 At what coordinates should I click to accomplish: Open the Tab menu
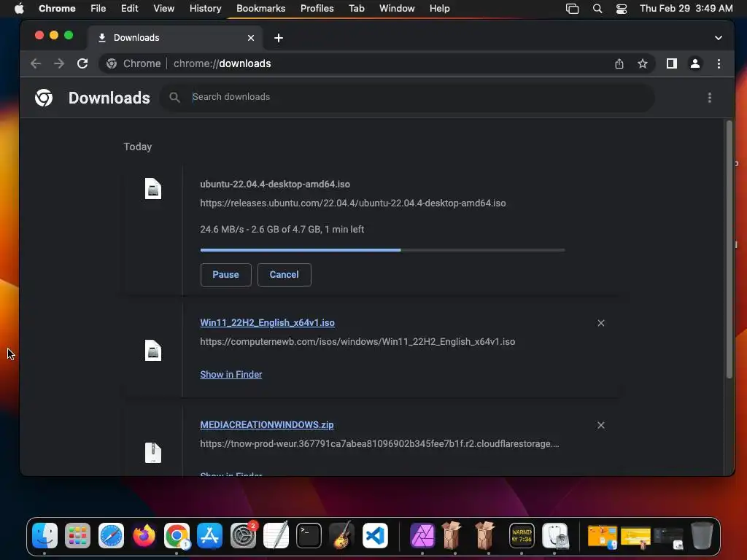pos(356,9)
